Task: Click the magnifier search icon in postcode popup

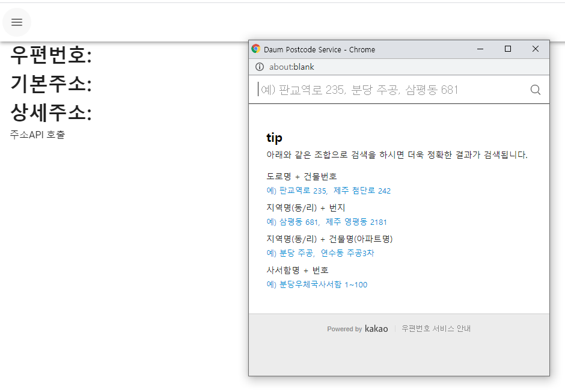Action: pyautogui.click(x=536, y=90)
